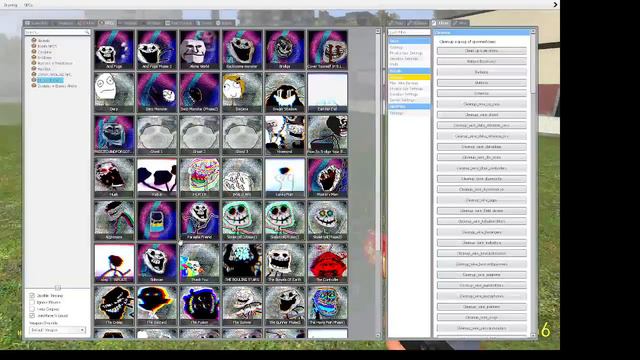This screenshot has width=640, height=360.
Task: Select the Nightmare NPC icon
Action: click(x=114, y=220)
